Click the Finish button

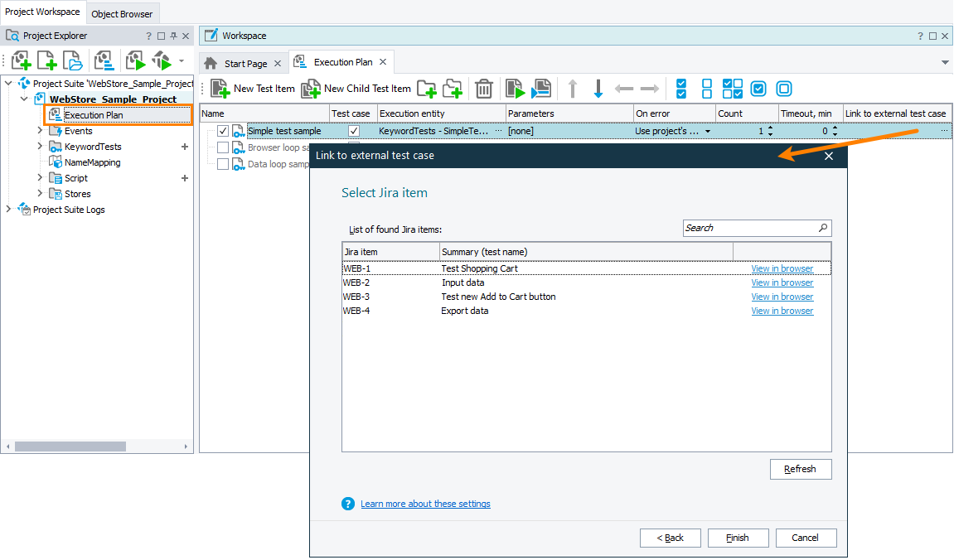737,538
